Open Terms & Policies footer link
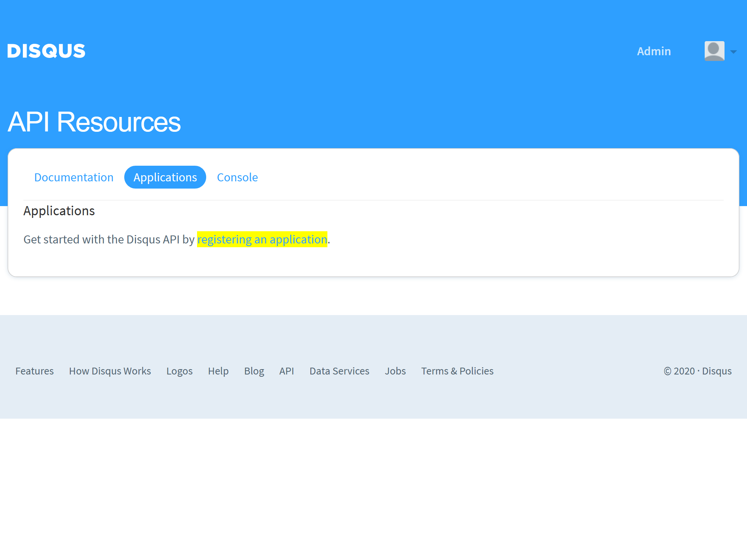Viewport: 747px width, 560px height. click(457, 371)
